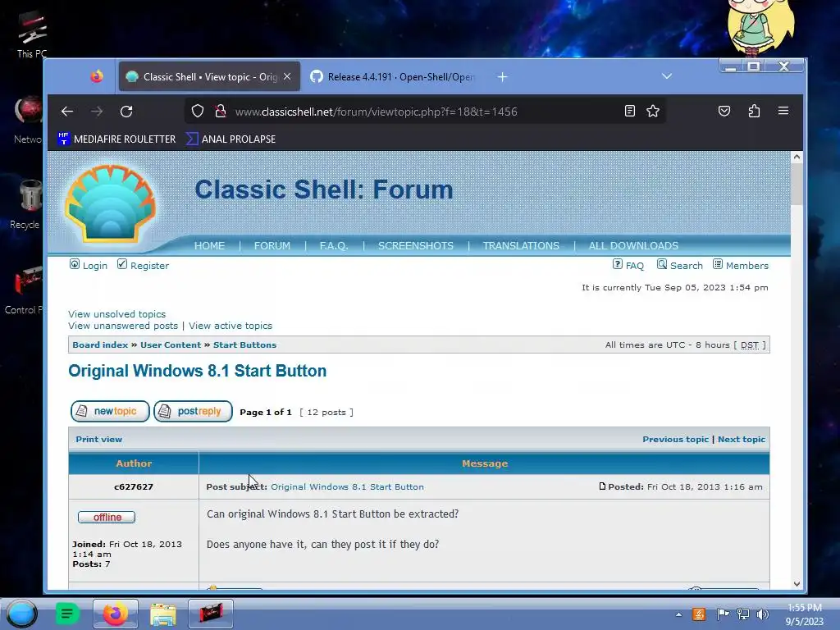Image resolution: width=840 pixels, height=630 pixels.
Task: Click the red hardware icon in taskbar
Action: coord(211,614)
